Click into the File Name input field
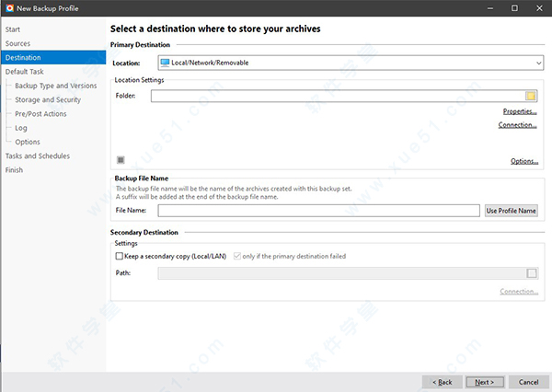This screenshot has height=392, width=552. [318, 211]
